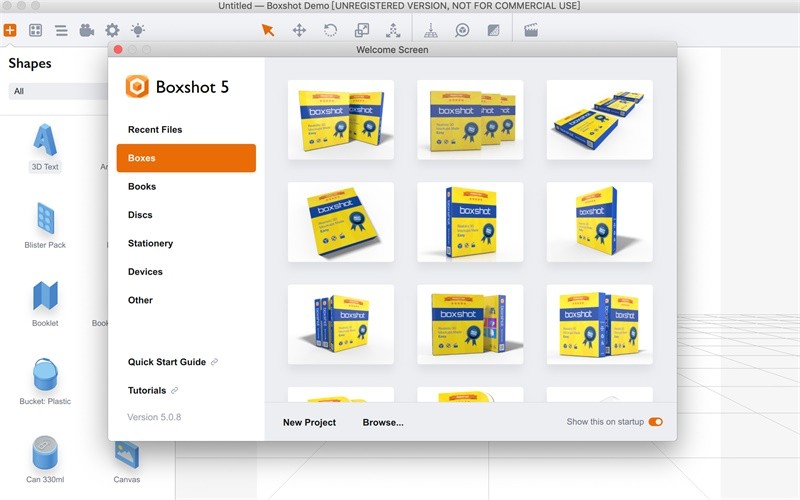Click the Browse... button

coord(383,422)
